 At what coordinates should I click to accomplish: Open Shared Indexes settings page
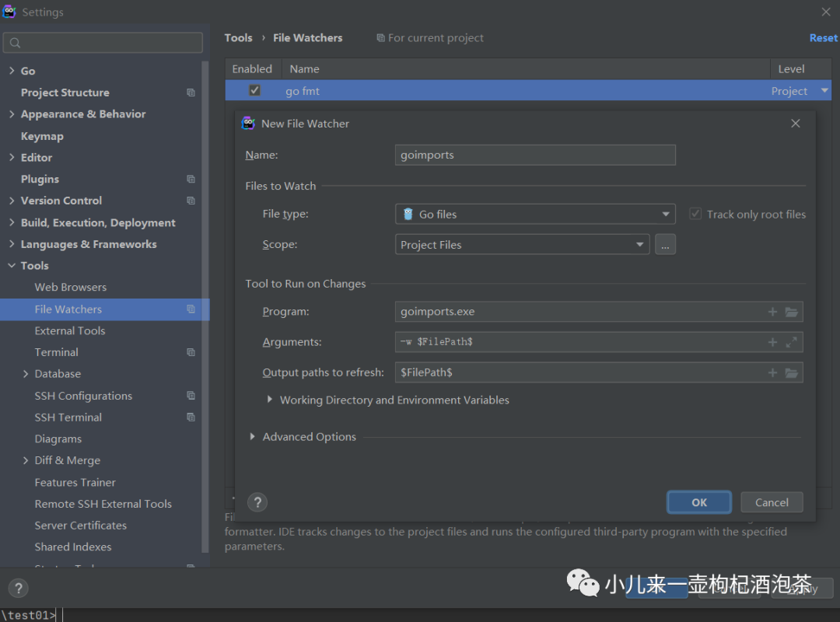click(x=73, y=547)
